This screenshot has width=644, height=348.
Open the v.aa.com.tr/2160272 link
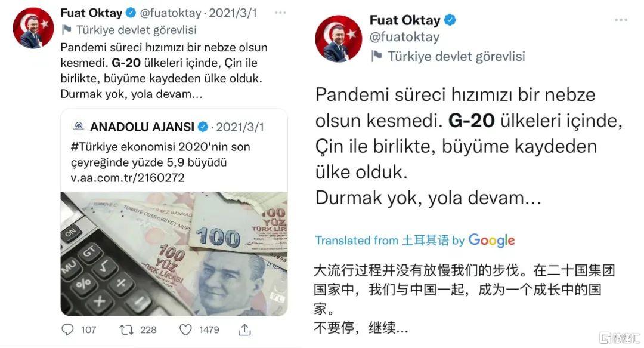coord(128,178)
